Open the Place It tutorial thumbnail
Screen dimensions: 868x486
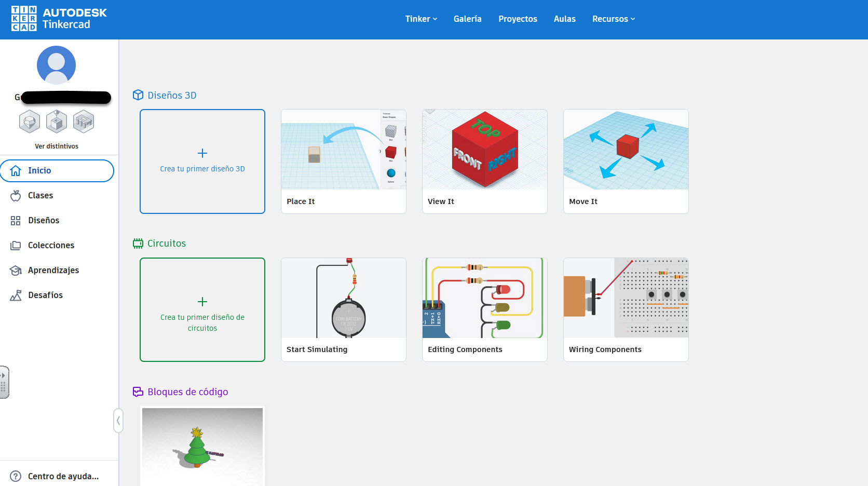click(343, 150)
